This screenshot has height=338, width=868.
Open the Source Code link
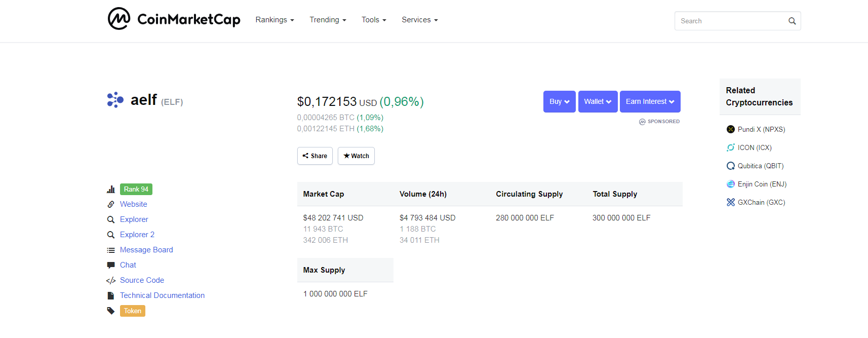(x=142, y=280)
